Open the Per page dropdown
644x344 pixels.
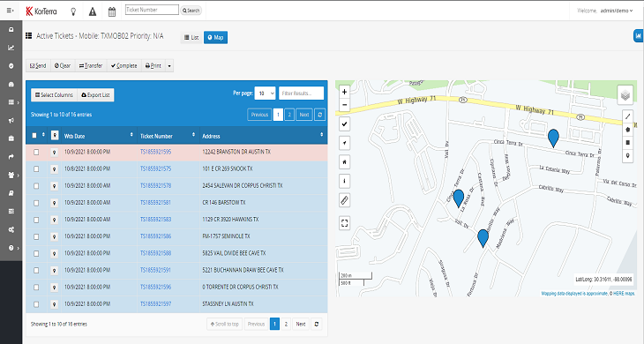(265, 93)
